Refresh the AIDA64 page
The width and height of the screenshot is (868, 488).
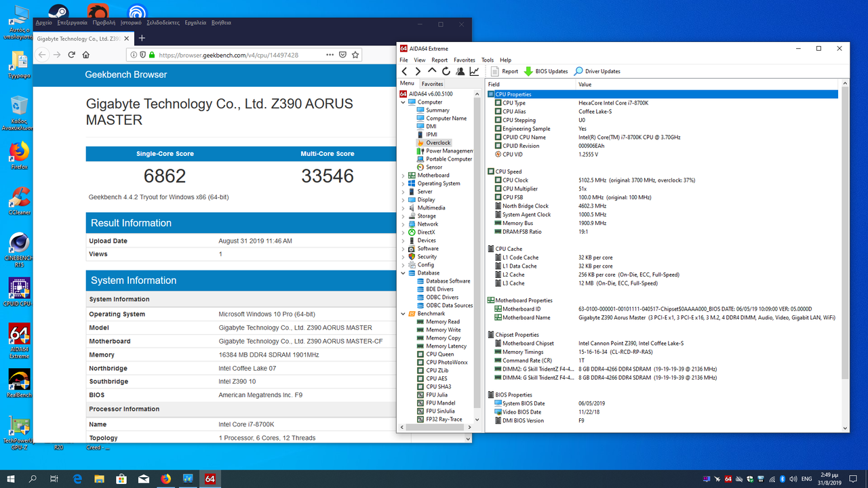coord(446,71)
